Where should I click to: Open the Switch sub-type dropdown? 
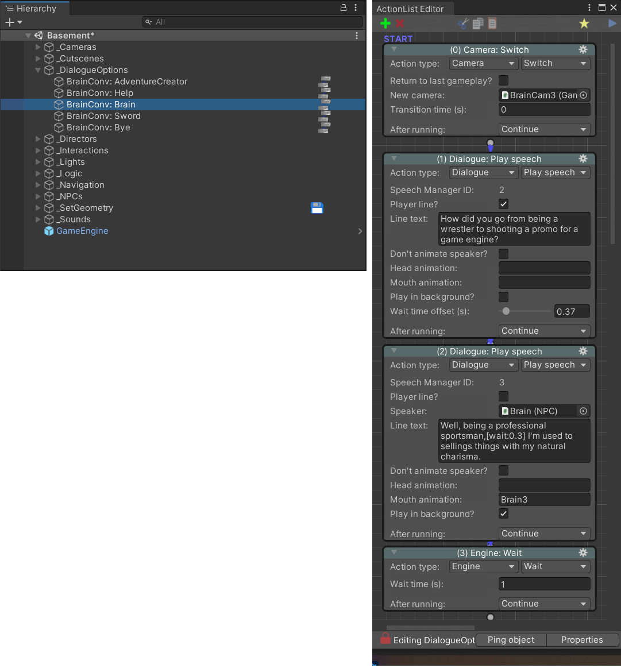coord(556,63)
